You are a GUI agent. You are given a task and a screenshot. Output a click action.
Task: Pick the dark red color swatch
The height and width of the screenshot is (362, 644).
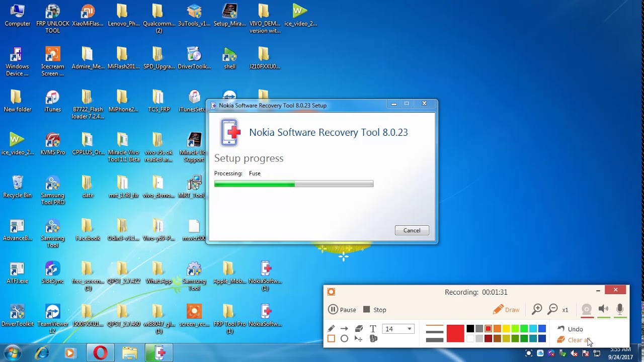488,339
